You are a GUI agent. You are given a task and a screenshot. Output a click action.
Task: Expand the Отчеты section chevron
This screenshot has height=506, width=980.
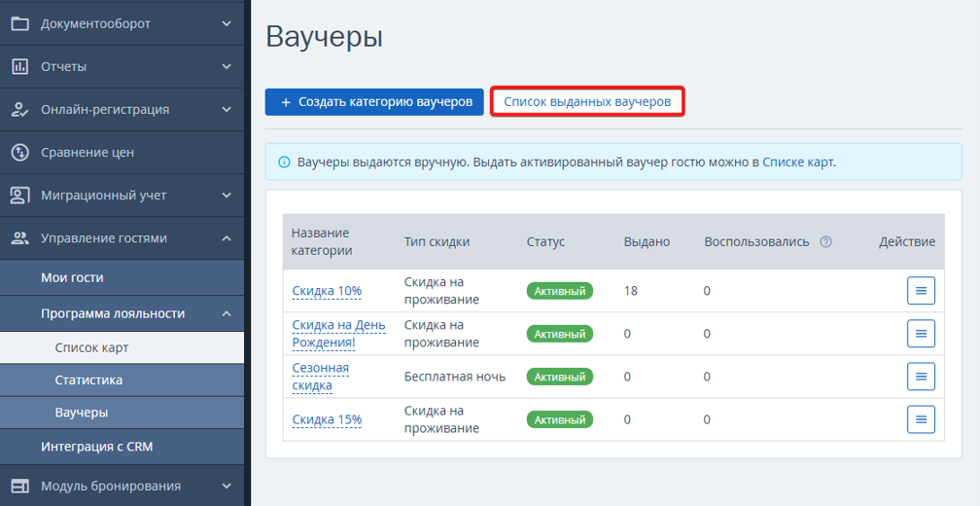(227, 66)
